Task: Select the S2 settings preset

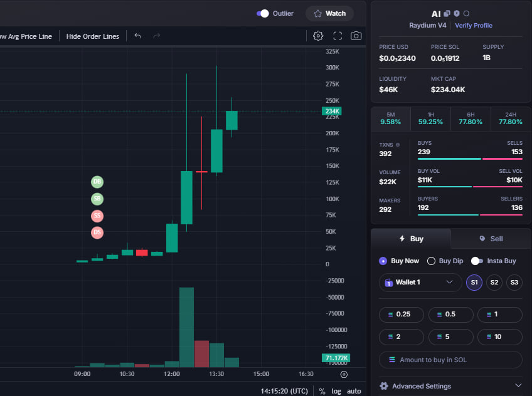Action: pos(494,283)
